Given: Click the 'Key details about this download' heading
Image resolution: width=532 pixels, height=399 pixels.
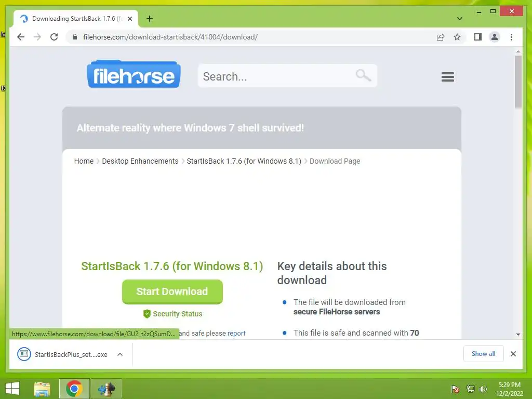Looking at the screenshot, I should 332,273.
